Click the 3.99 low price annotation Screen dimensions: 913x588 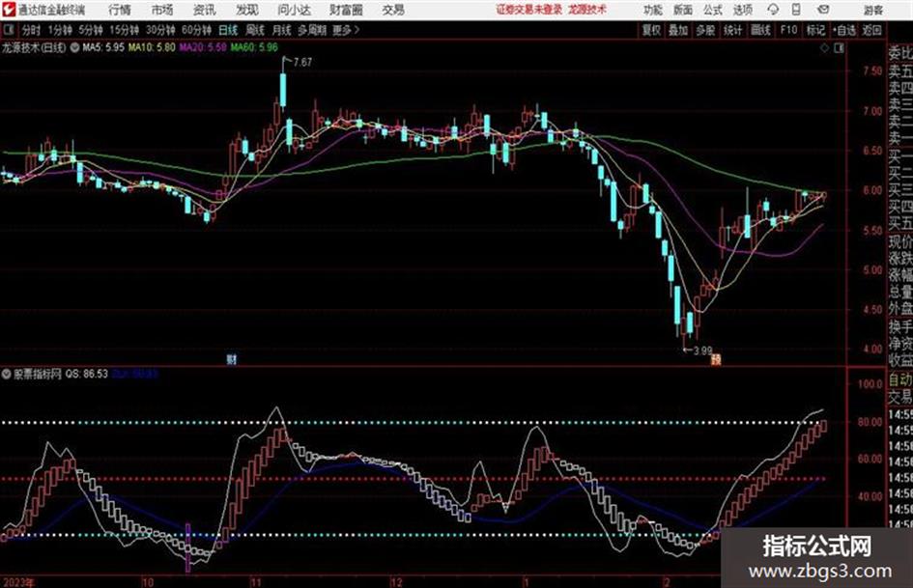pyautogui.click(x=702, y=350)
